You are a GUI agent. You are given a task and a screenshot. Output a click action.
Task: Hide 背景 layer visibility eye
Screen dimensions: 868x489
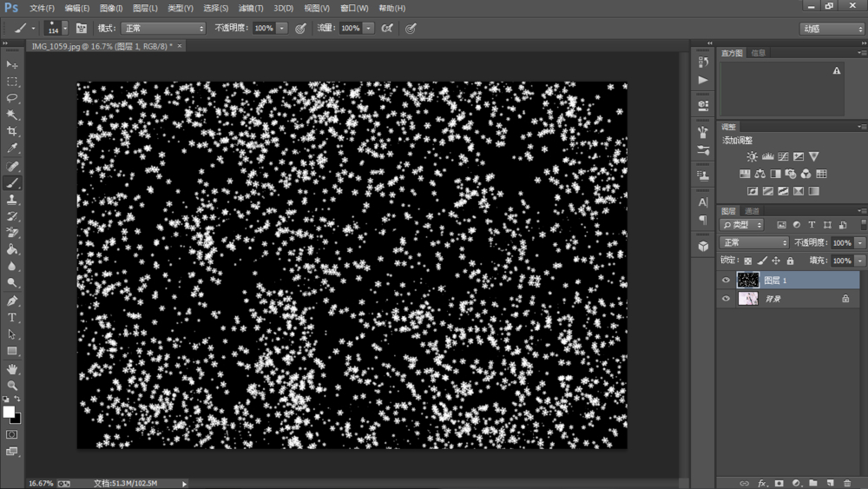click(726, 299)
